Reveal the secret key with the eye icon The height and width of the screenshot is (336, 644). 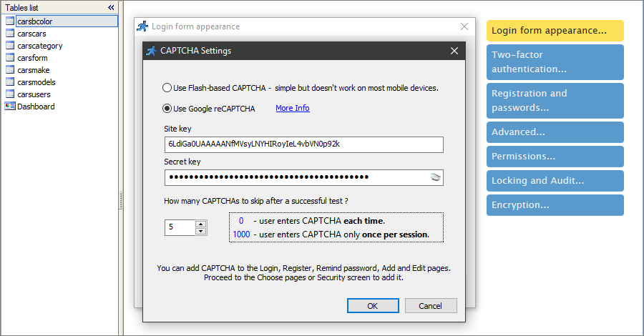pyautogui.click(x=435, y=177)
